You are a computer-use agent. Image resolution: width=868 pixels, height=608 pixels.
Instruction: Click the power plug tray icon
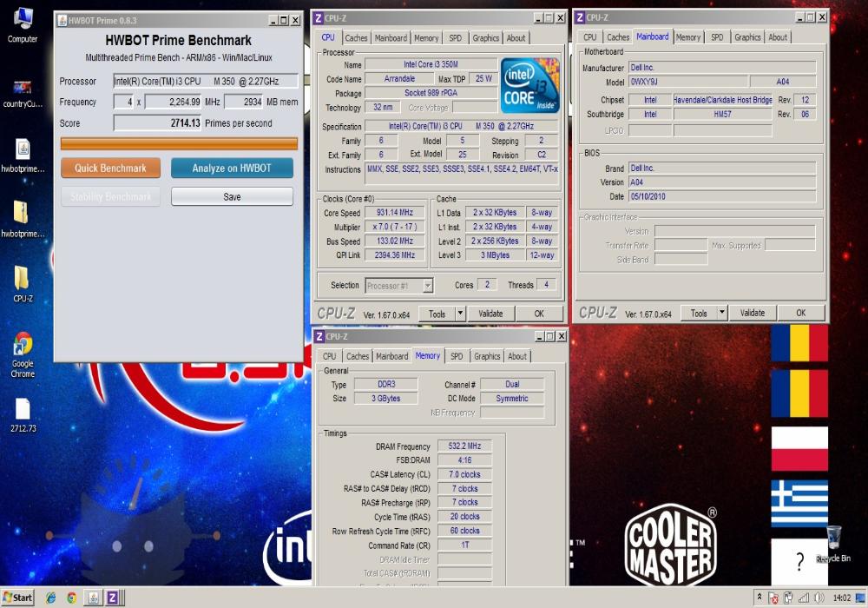point(788,598)
